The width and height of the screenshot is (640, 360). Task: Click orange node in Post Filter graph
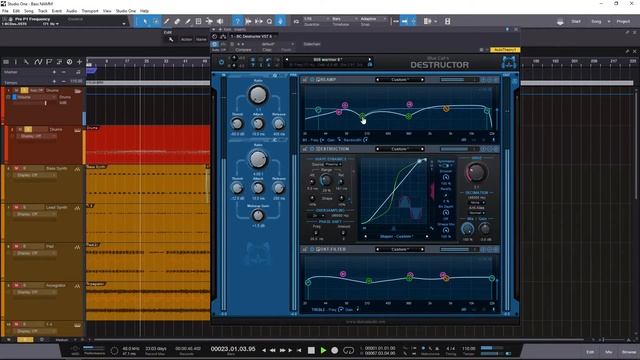coord(446,278)
